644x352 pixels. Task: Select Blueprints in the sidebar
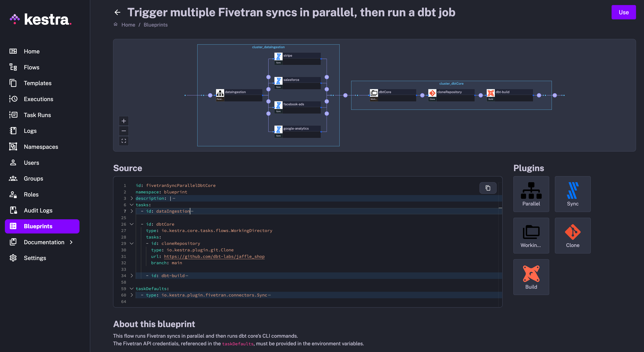point(38,226)
